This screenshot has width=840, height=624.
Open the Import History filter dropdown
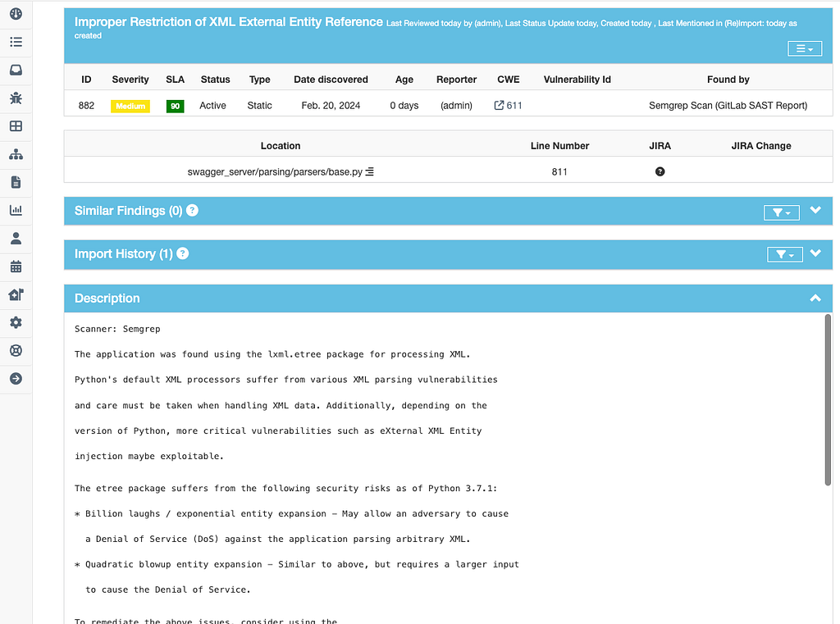point(785,254)
